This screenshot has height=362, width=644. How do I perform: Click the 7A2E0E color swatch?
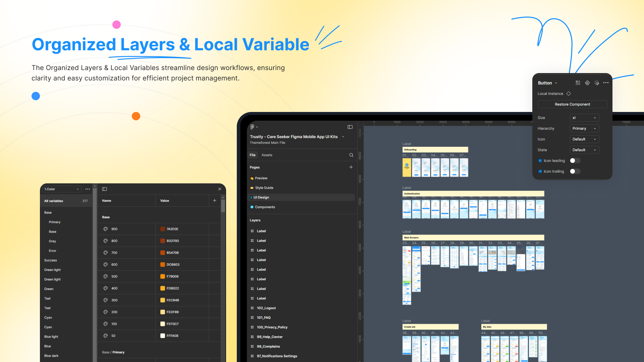coord(163,229)
